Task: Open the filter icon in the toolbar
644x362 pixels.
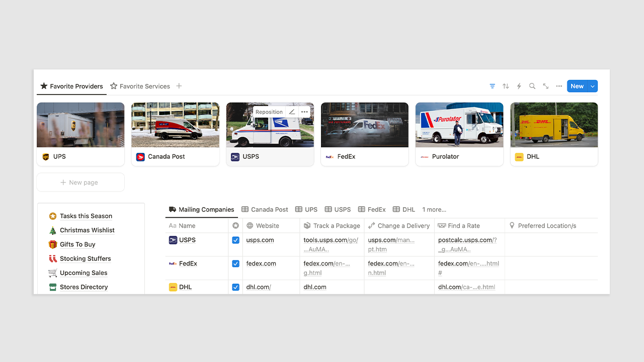Action: click(x=492, y=86)
